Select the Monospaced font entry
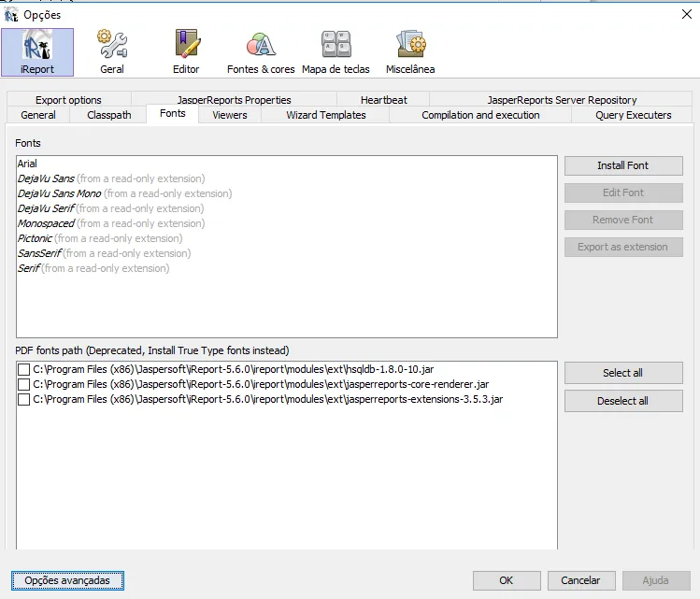700x599 pixels. pos(287,223)
